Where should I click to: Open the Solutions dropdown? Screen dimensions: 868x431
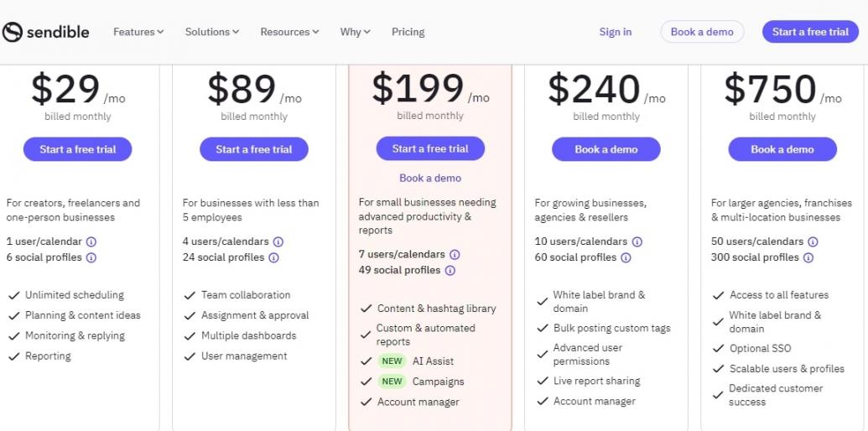(212, 32)
